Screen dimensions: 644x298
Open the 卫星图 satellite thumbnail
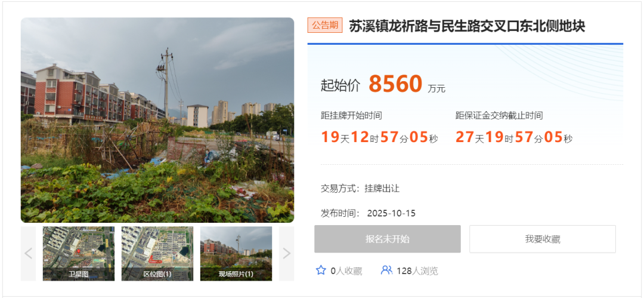[79, 254]
